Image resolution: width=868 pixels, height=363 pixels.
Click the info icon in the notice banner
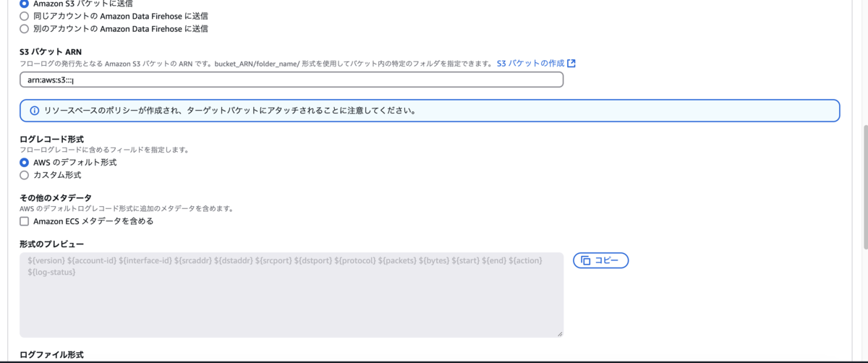[34, 111]
